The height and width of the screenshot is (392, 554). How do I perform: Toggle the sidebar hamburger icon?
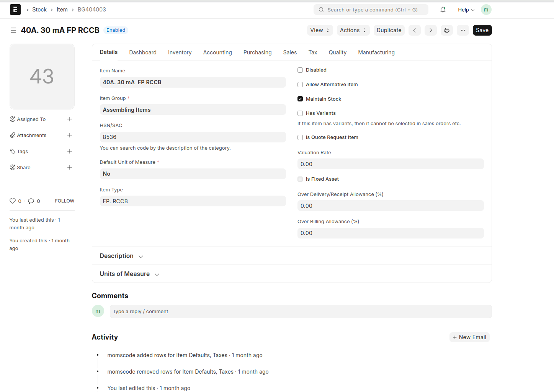(x=13, y=30)
